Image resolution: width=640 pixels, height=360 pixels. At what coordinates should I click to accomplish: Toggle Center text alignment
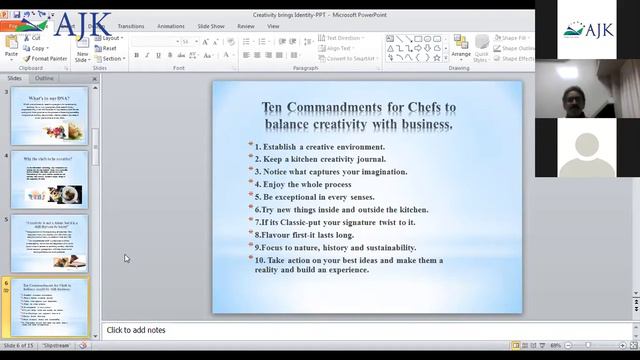(x=257, y=55)
